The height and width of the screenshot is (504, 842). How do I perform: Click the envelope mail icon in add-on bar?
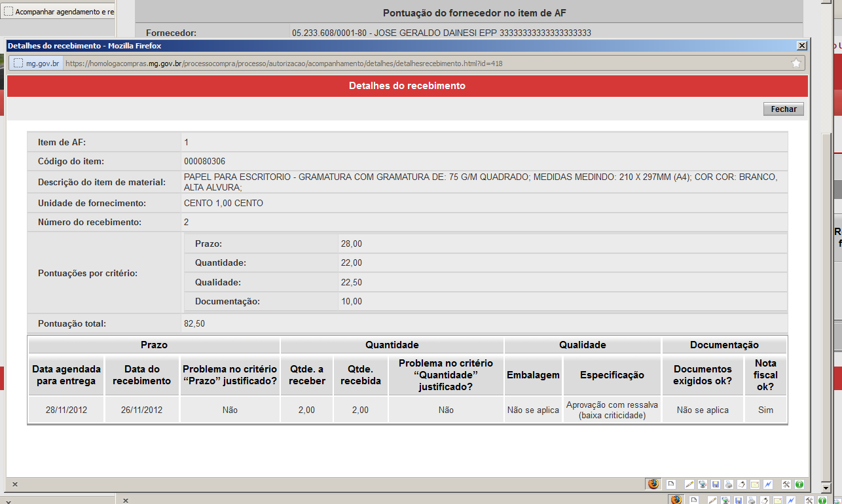(x=755, y=484)
